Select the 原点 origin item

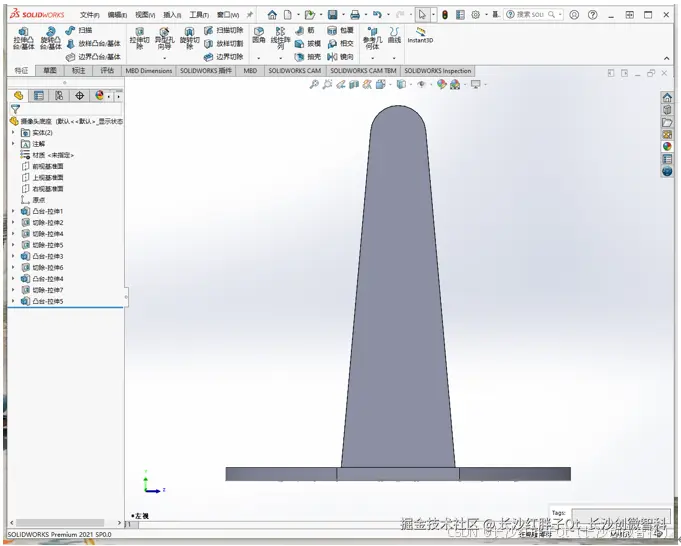coord(33,200)
